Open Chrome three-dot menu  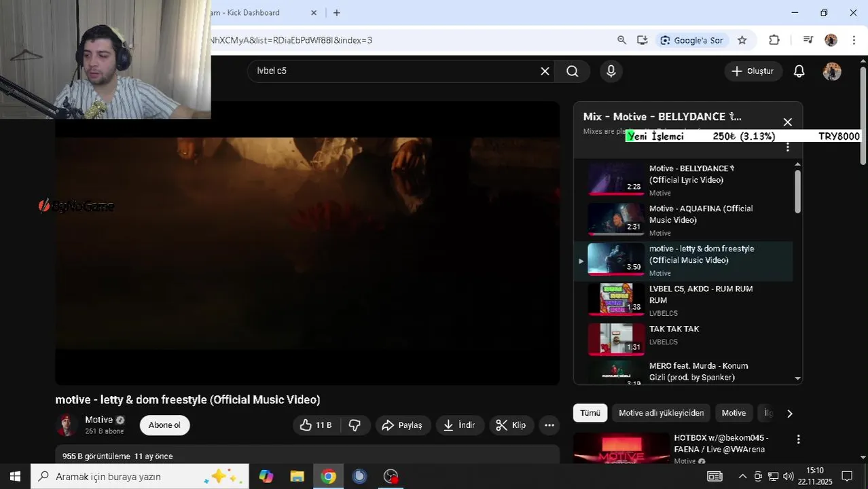(x=854, y=40)
